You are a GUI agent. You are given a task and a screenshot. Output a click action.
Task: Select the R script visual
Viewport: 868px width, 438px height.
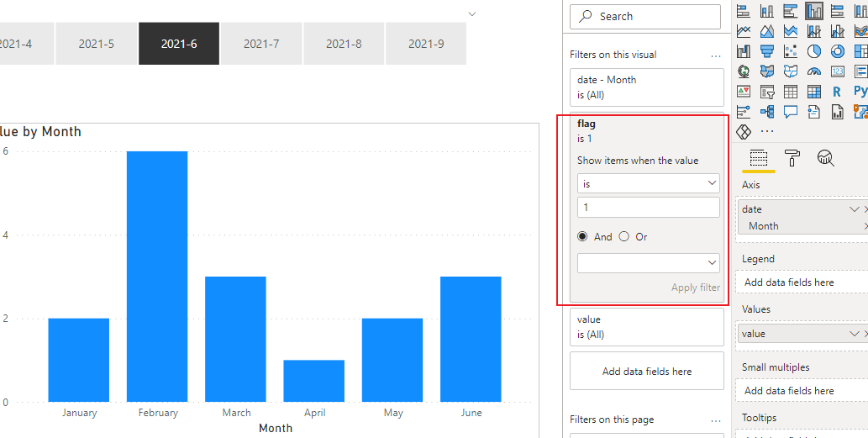click(837, 92)
